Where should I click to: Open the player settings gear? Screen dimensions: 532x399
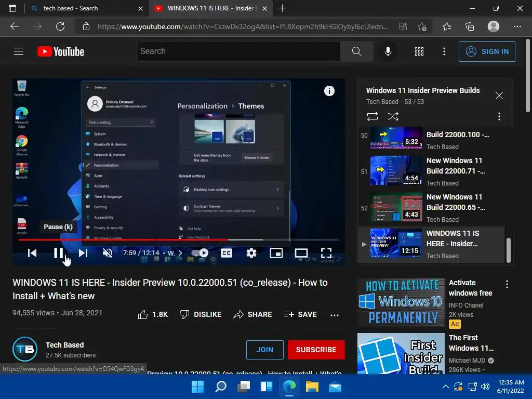click(x=251, y=253)
